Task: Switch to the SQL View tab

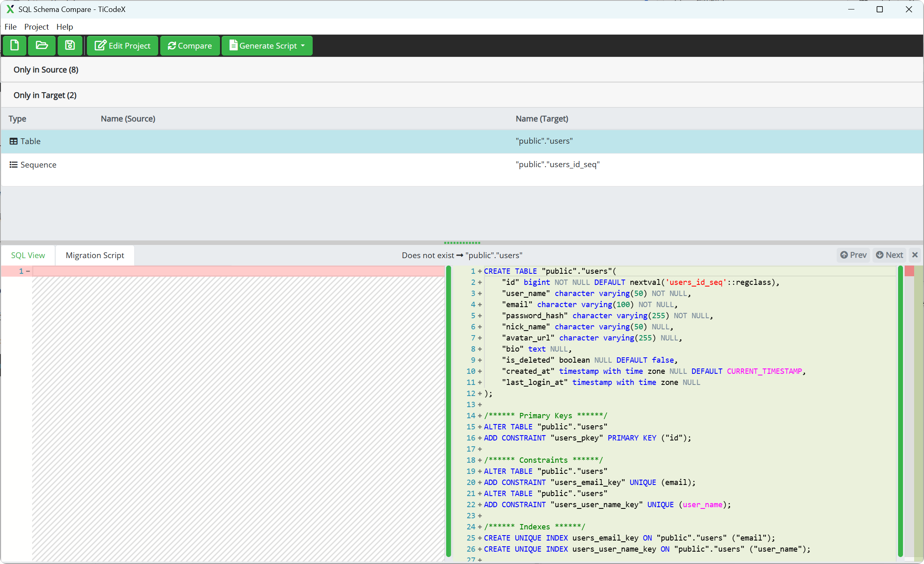Action: coord(28,255)
